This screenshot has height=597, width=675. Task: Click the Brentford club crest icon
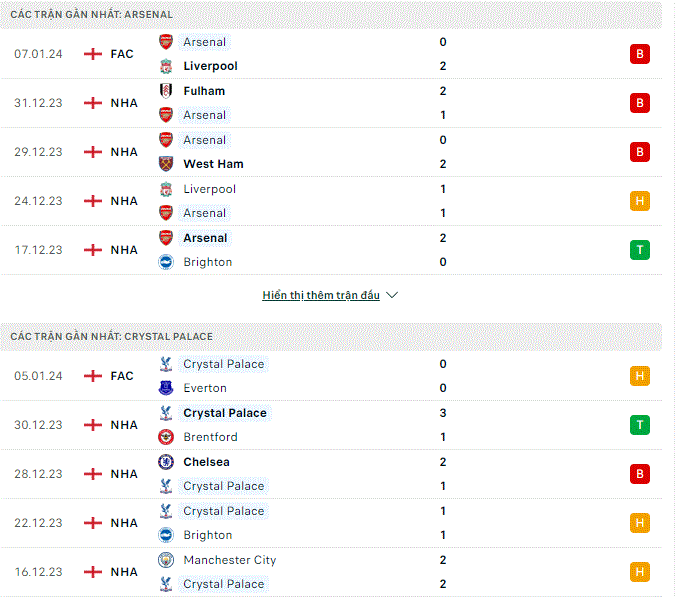(x=166, y=437)
